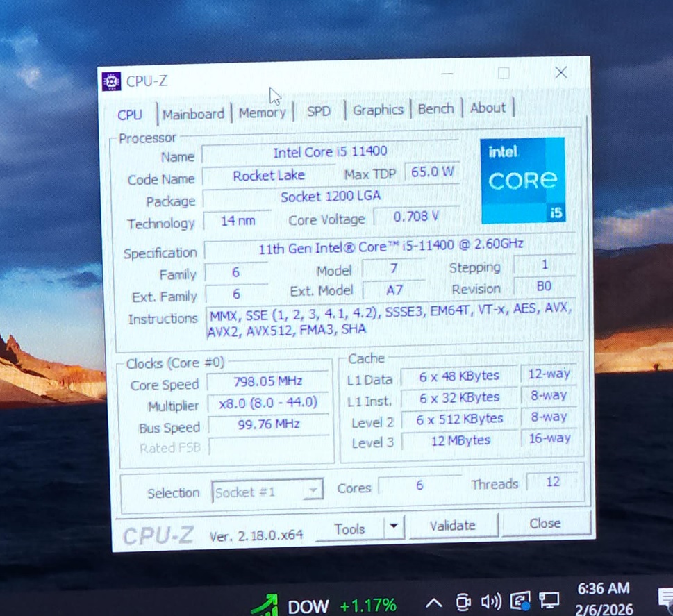Select the Bench tab
673x616 pixels.
(x=436, y=109)
